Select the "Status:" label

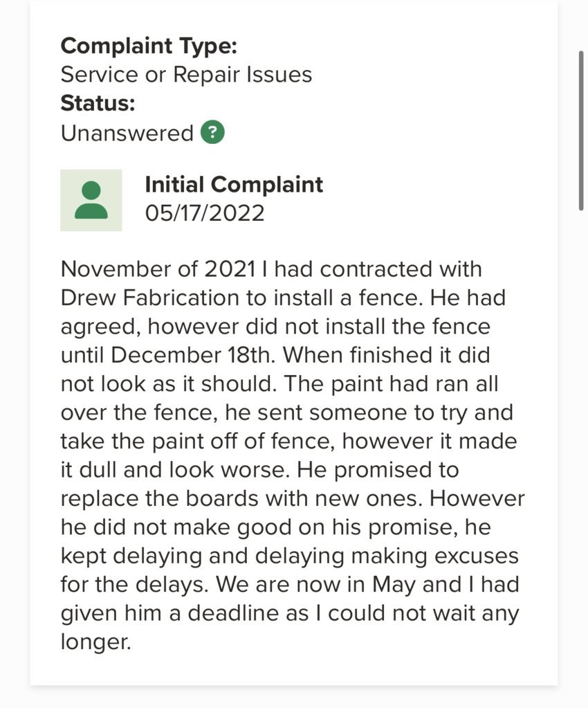coord(98,103)
